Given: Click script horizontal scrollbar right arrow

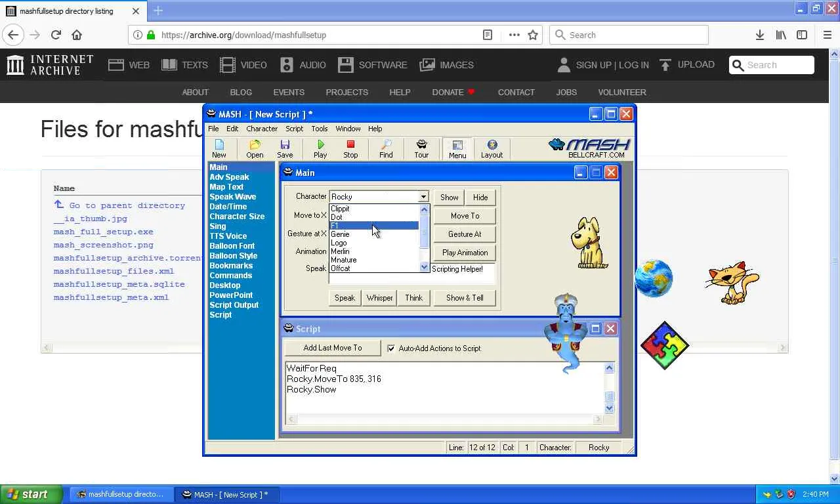Looking at the screenshot, I should click(598, 419).
